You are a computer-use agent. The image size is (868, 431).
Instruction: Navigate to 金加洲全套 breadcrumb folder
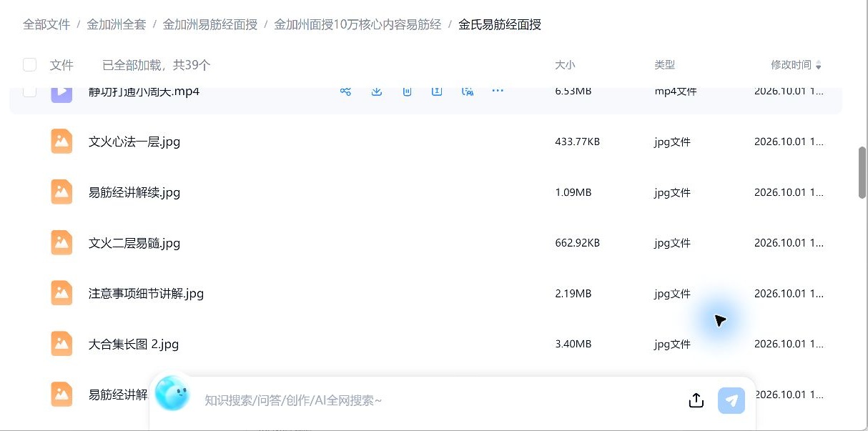[117, 24]
